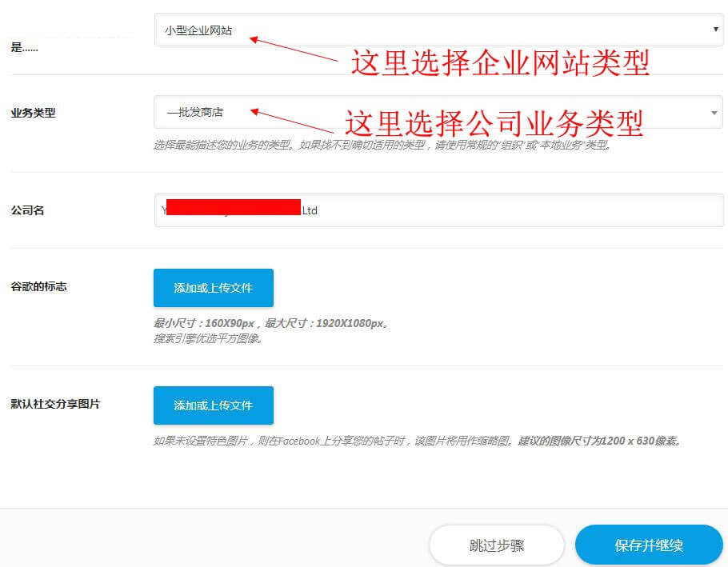This screenshot has height=567, width=728.
Task: Click the Facebook thumbnail hint text
Action: (x=416, y=441)
